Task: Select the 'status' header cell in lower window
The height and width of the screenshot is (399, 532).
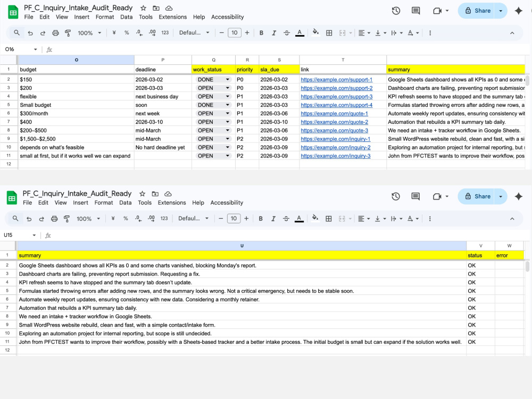Action: coord(480,255)
